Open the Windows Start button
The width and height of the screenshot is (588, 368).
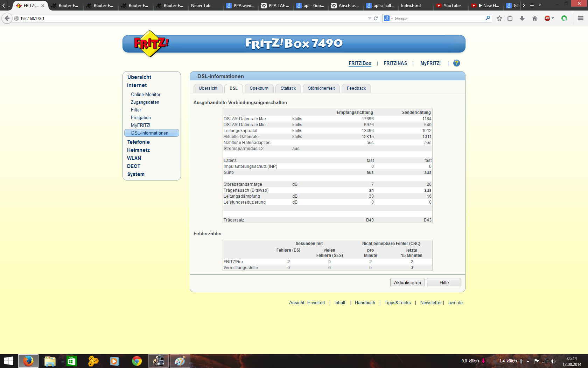tap(8, 361)
